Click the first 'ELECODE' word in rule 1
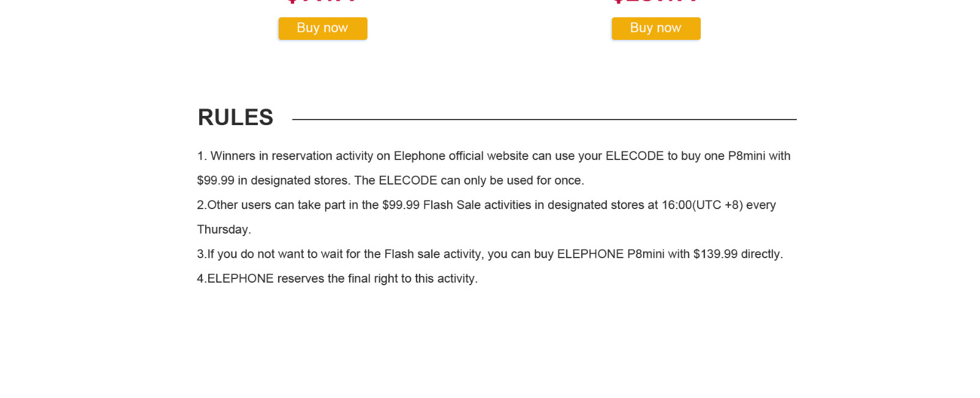The width and height of the screenshot is (980, 398). click(x=635, y=156)
